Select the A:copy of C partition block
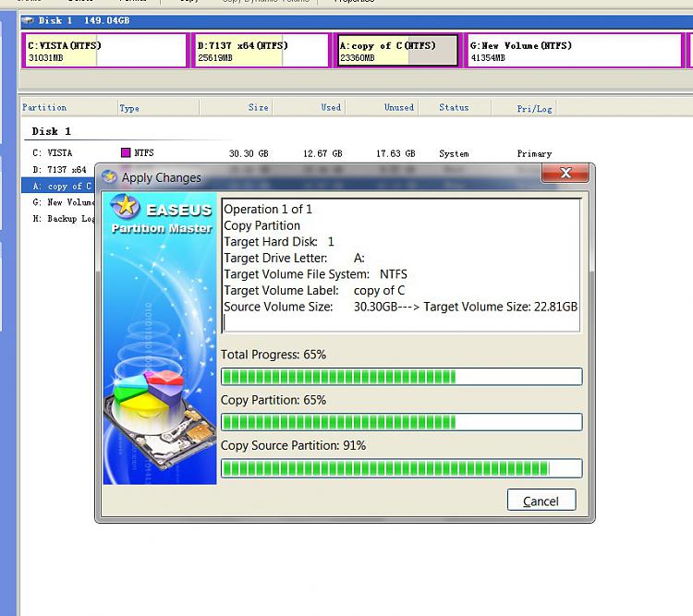693x616 pixels. 397,51
